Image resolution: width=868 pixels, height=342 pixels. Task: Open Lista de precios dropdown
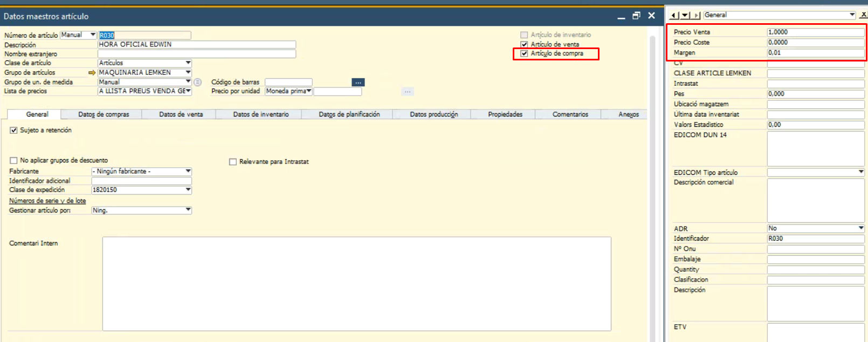pos(188,91)
